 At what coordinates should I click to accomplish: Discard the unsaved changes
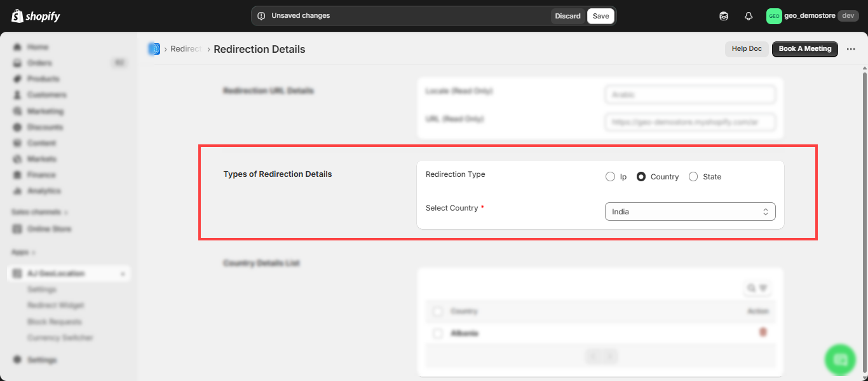567,16
